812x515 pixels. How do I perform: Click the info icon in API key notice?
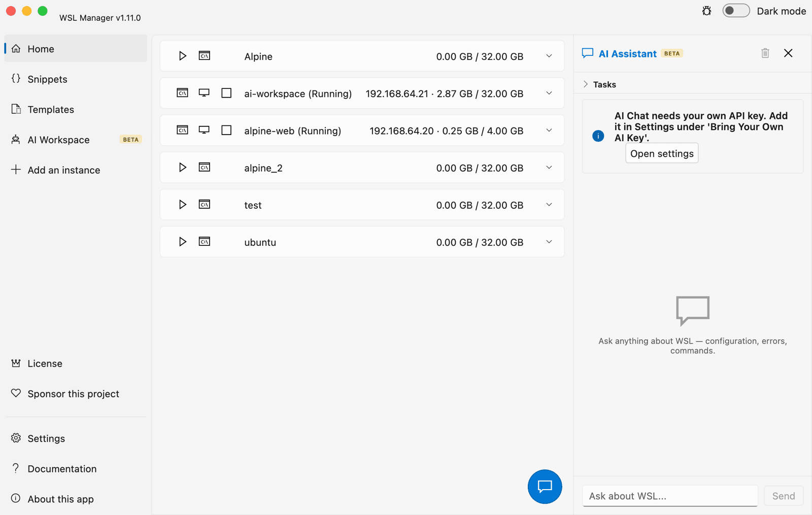(x=598, y=136)
